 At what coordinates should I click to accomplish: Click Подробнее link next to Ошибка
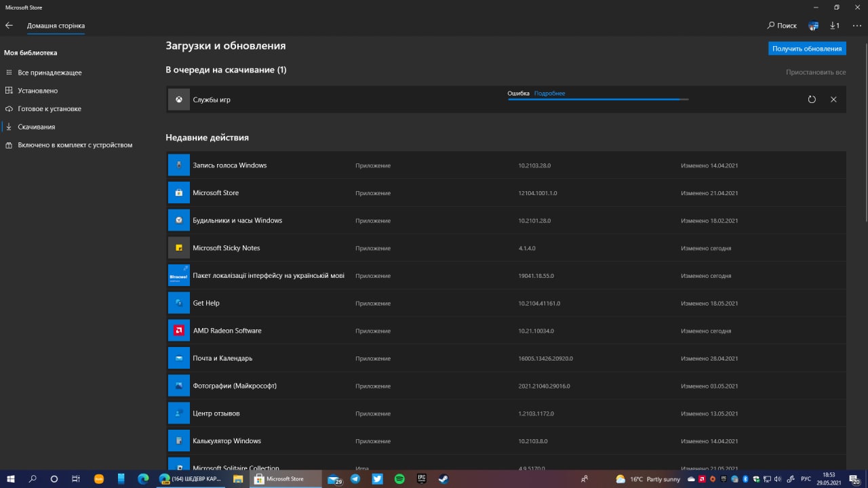549,94
